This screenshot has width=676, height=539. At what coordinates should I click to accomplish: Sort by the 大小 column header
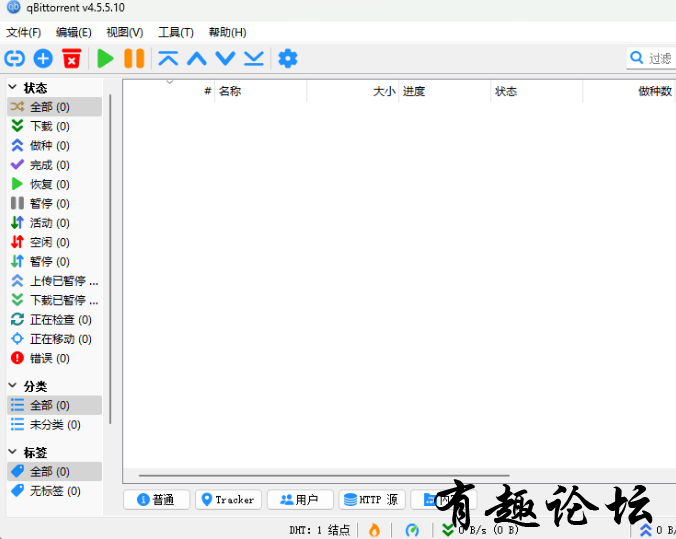click(353, 91)
